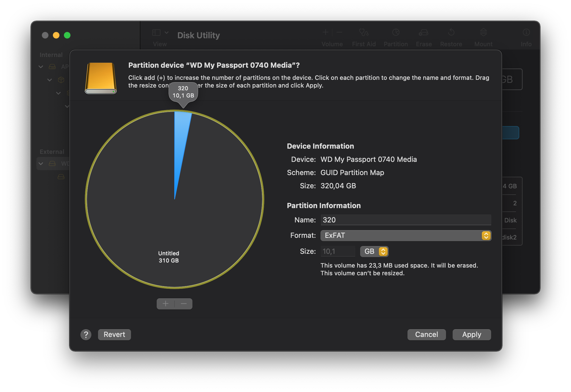Click the Disk Utility window title
Screen dimensions: 571x392
(199, 35)
